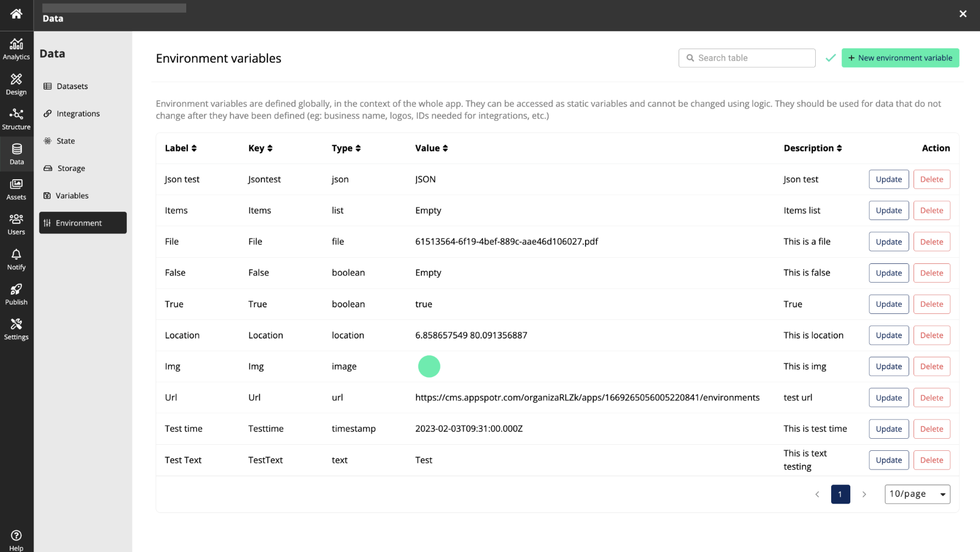This screenshot has width=980, height=552.
Task: Delete the True boolean variable
Action: coord(931,304)
